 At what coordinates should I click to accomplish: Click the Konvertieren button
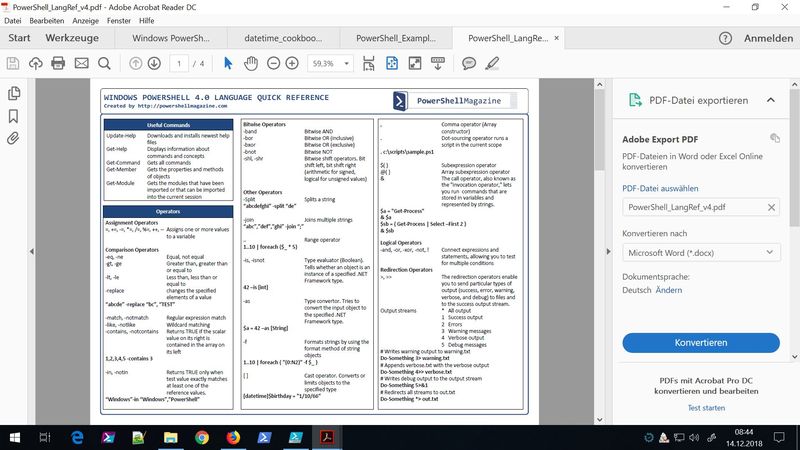pos(701,343)
